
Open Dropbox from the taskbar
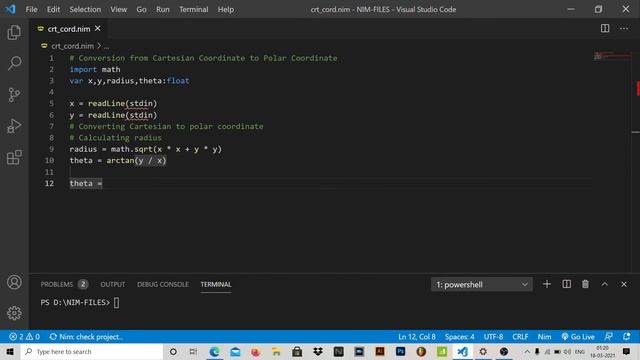click(318, 351)
